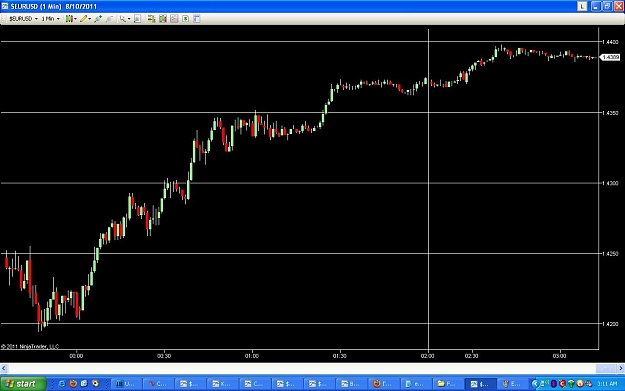Open the indicators line-chart toolbar icon
This screenshot has height=391, width=625.
174,19
